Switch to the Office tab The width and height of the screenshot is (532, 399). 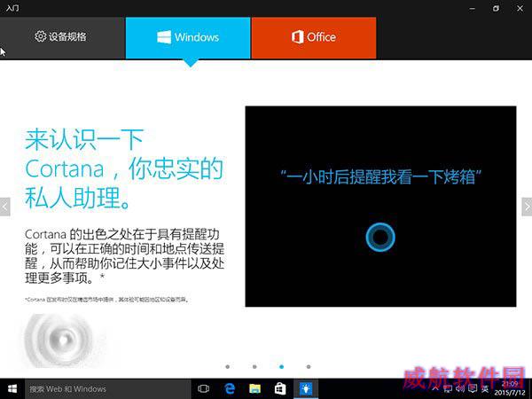(314, 37)
